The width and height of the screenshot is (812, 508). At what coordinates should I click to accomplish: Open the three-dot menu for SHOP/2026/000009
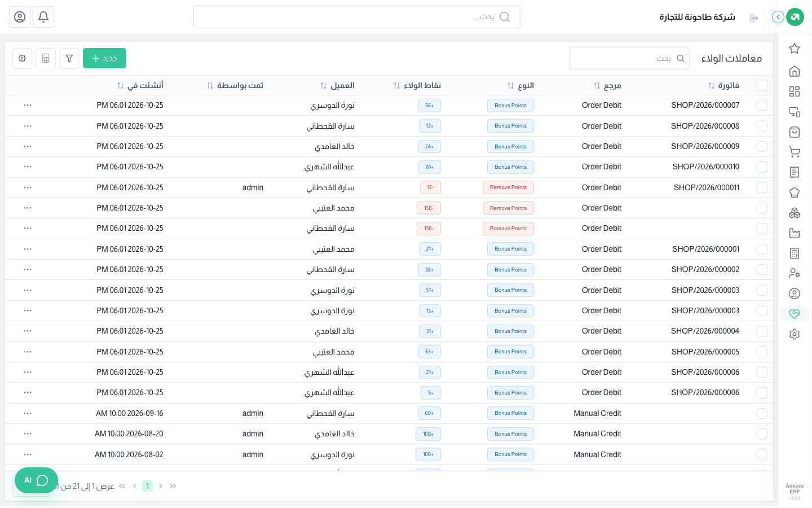point(28,146)
